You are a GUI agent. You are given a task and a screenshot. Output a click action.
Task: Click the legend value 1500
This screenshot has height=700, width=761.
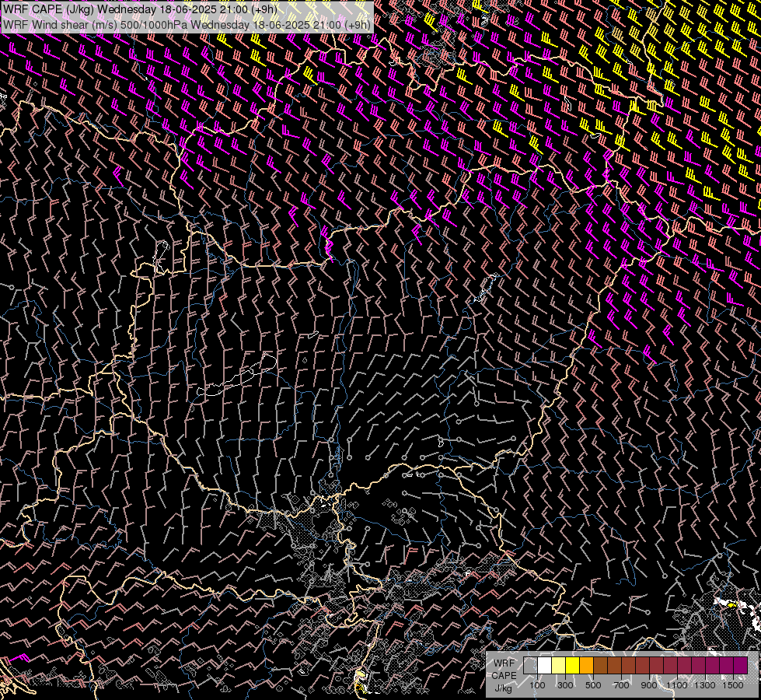point(733,685)
